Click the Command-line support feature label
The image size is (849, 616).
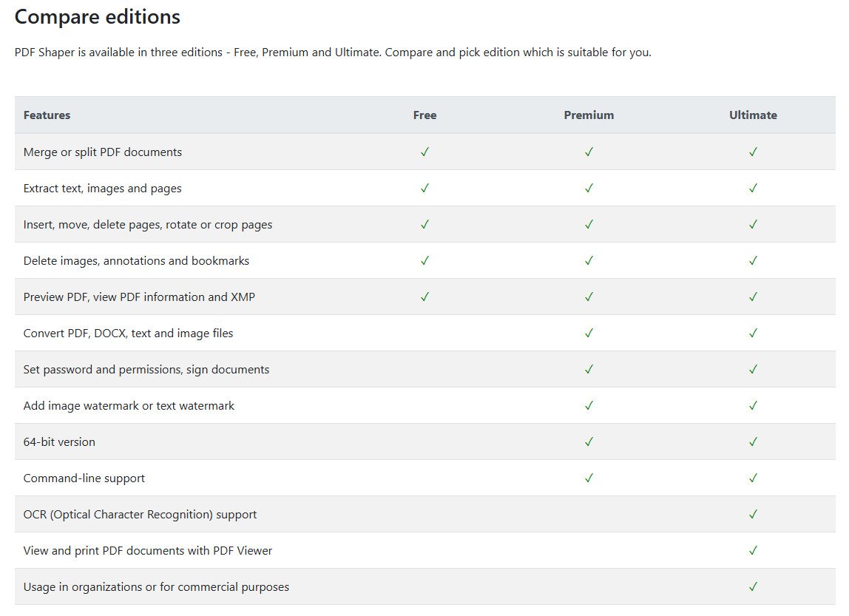[x=84, y=478]
